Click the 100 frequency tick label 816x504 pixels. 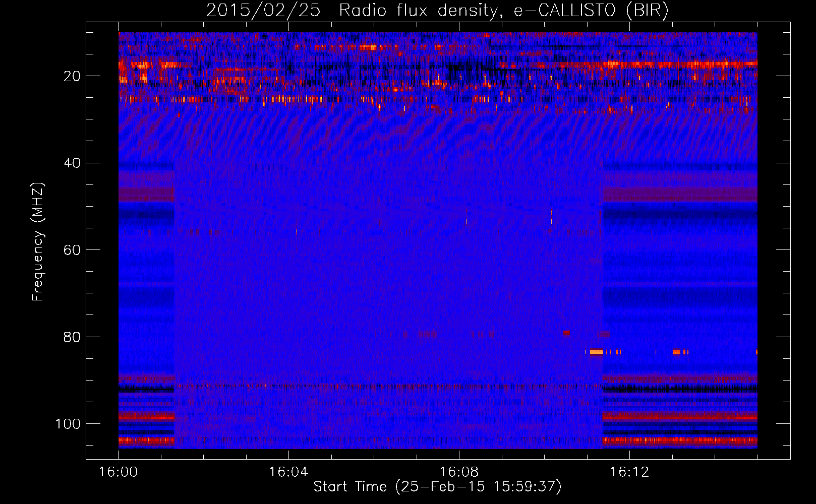pos(68,424)
